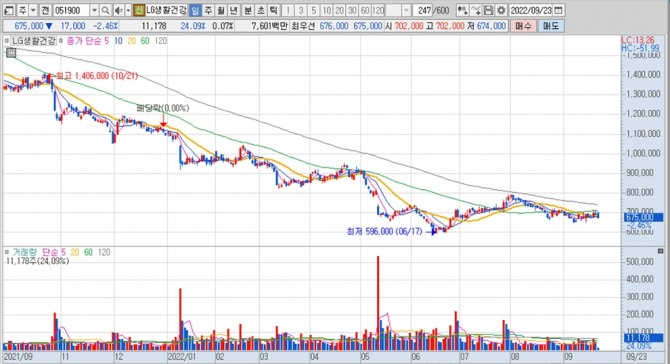Viewport: 670px width, 364px height.
Task: Click the 매수 buy button
Action: click(x=523, y=26)
